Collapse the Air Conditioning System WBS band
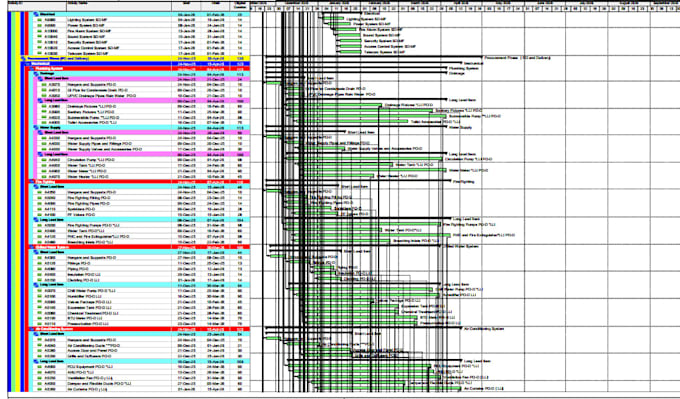Screen dimensions: 680x399 click(32, 329)
